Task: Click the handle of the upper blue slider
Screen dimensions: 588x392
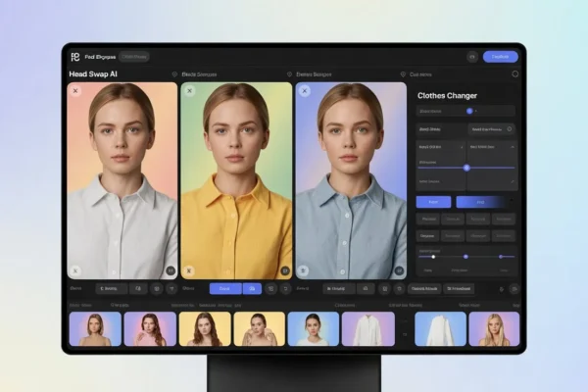Action: pyautogui.click(x=466, y=168)
